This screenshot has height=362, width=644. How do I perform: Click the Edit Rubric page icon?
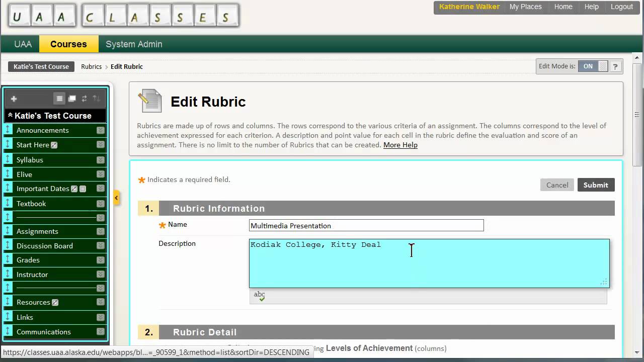tap(150, 101)
